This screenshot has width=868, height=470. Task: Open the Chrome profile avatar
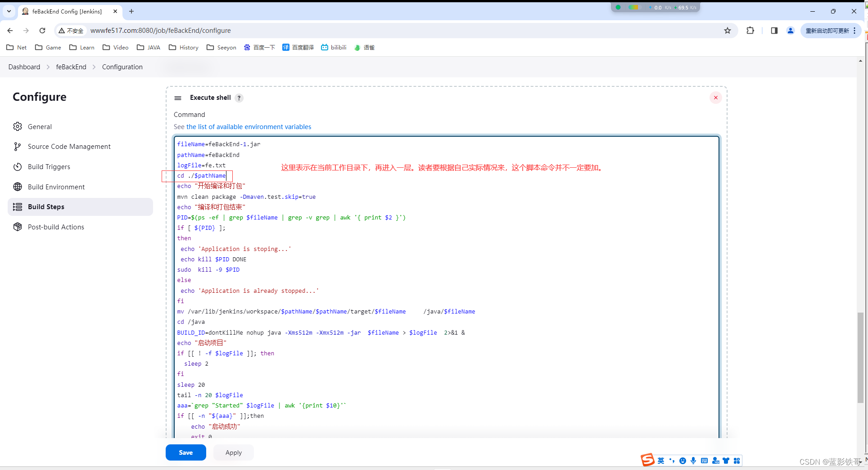coord(790,31)
